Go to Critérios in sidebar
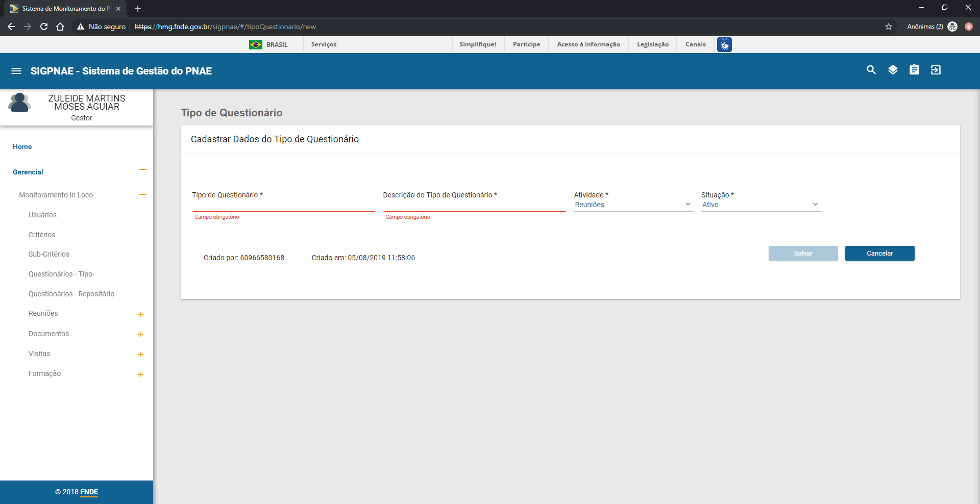Image resolution: width=980 pixels, height=504 pixels. [42, 235]
